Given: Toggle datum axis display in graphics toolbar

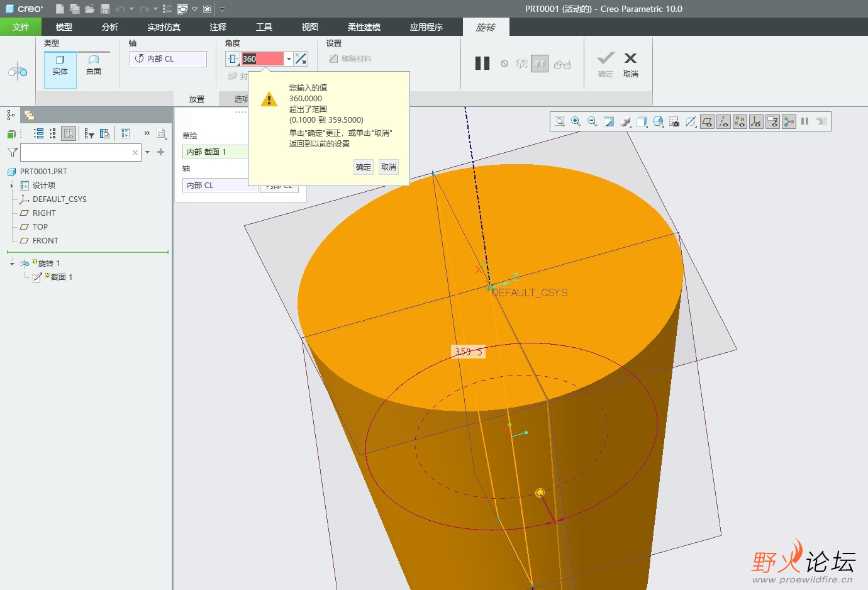Looking at the screenshot, I should click(x=723, y=121).
